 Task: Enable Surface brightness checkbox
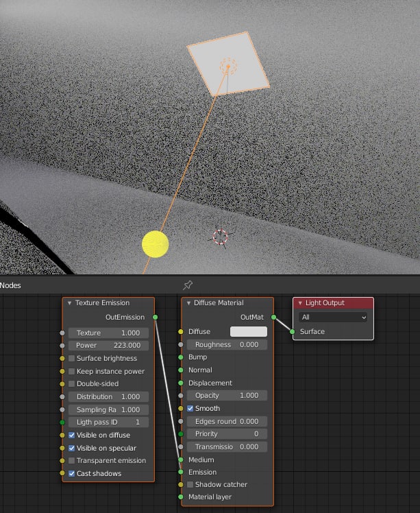click(71, 358)
